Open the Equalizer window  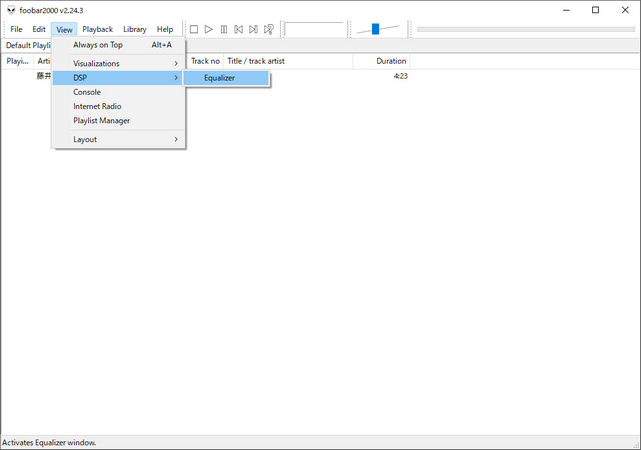click(226, 78)
